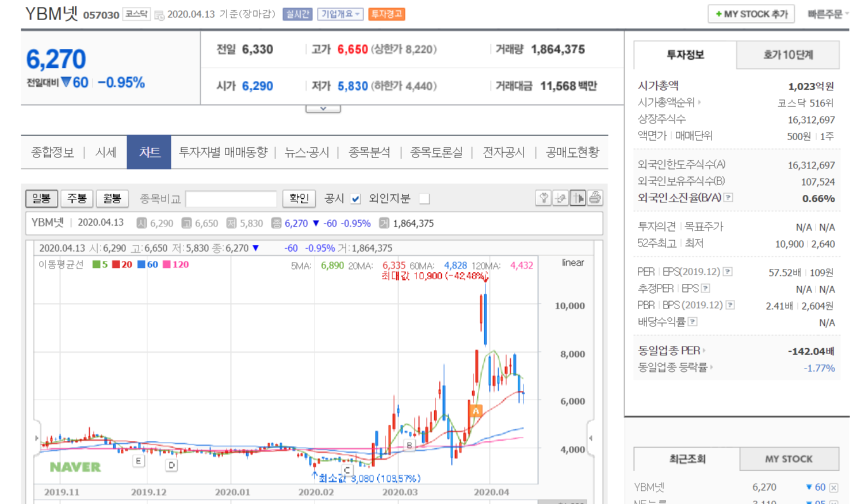The width and height of the screenshot is (853, 504).
Task: Open help icon next to 외국인소진율(B/A)
Action: pyautogui.click(x=728, y=198)
